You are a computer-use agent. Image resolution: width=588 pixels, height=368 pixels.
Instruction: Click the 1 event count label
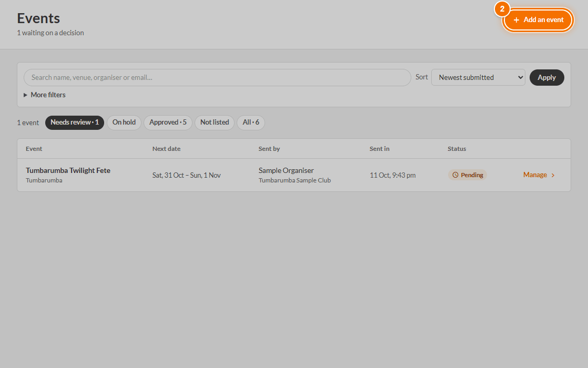[x=28, y=123]
